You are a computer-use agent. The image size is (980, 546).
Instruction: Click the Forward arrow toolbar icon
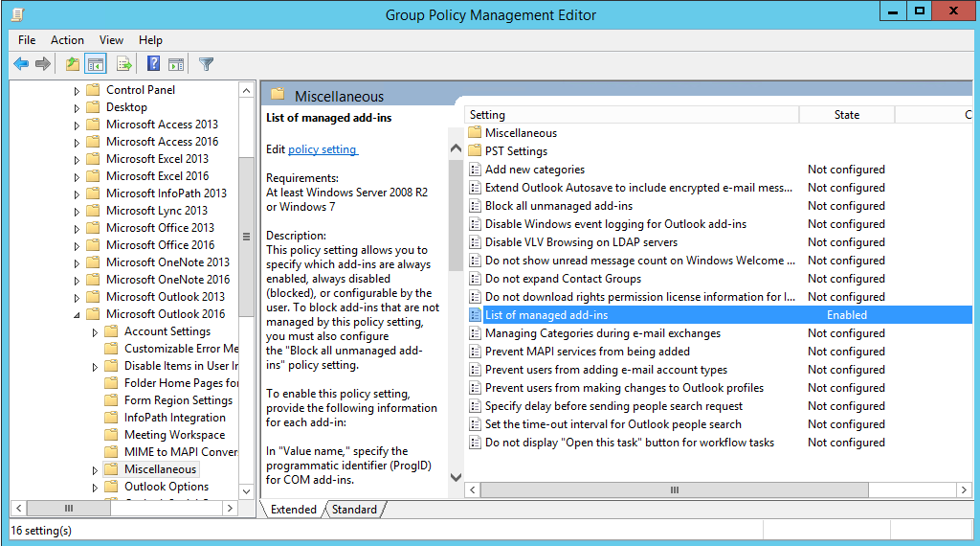(43, 64)
